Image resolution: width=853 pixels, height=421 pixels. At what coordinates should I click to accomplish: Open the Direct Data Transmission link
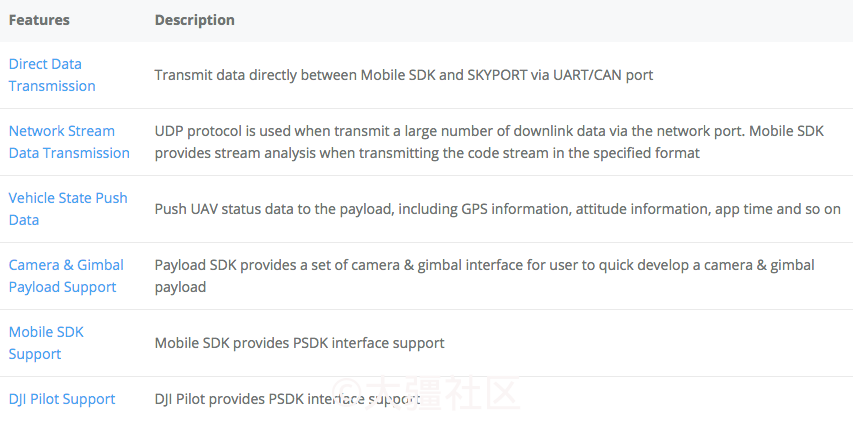[52, 75]
